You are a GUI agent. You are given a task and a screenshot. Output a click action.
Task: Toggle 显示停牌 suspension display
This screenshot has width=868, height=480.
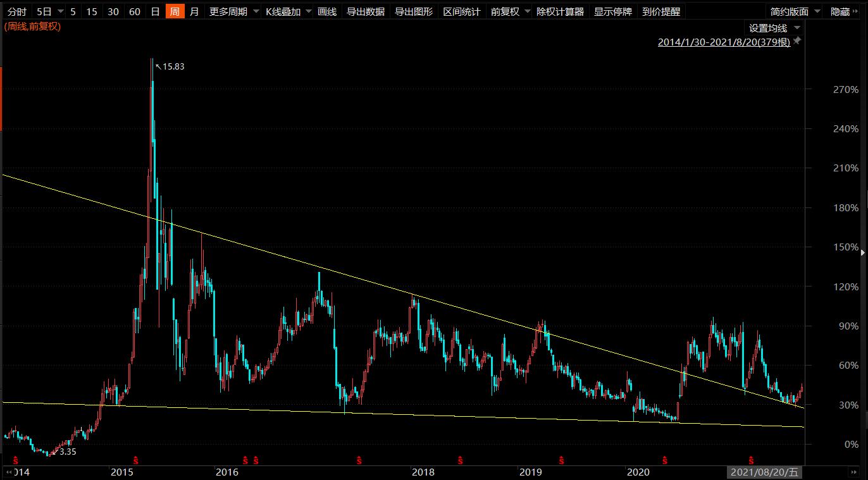coord(612,11)
